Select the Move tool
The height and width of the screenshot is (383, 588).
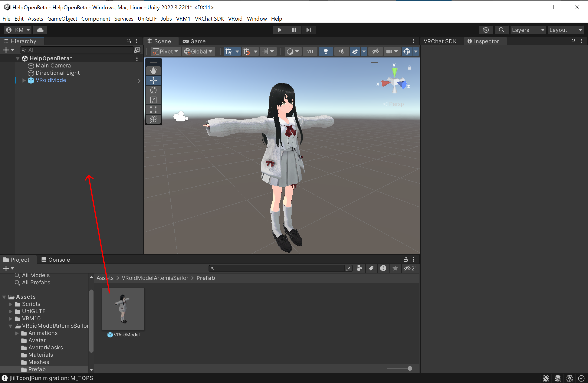(x=153, y=80)
